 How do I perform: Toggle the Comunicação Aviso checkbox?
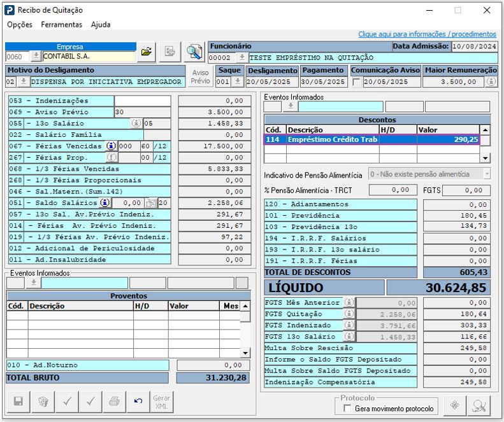click(356, 82)
